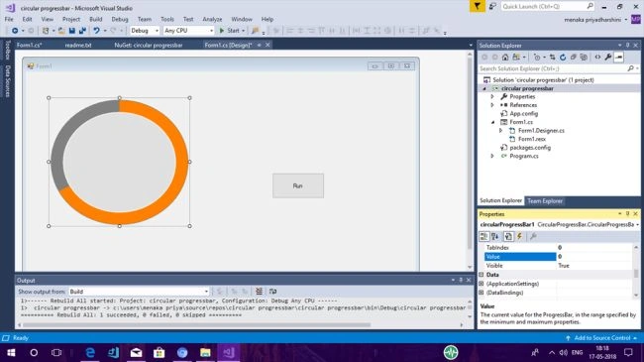The width and height of the screenshot is (644, 362).
Task: Click the Quick Launch search box
Action: point(548,6)
